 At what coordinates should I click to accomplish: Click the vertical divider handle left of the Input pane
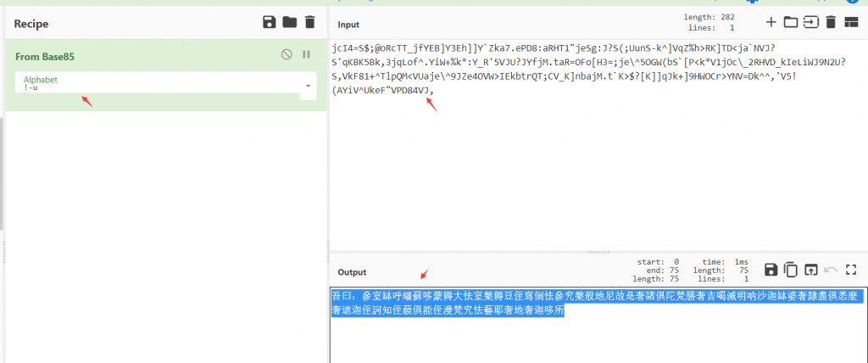(328, 252)
